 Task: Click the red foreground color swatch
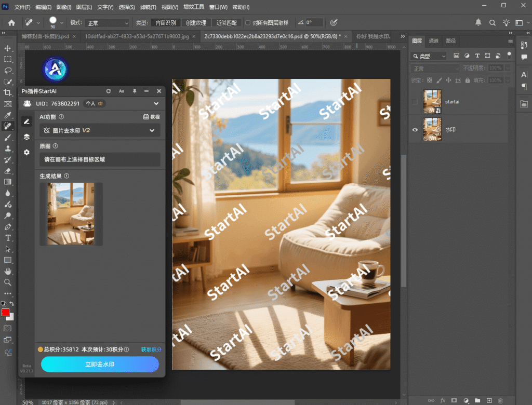tap(6, 312)
